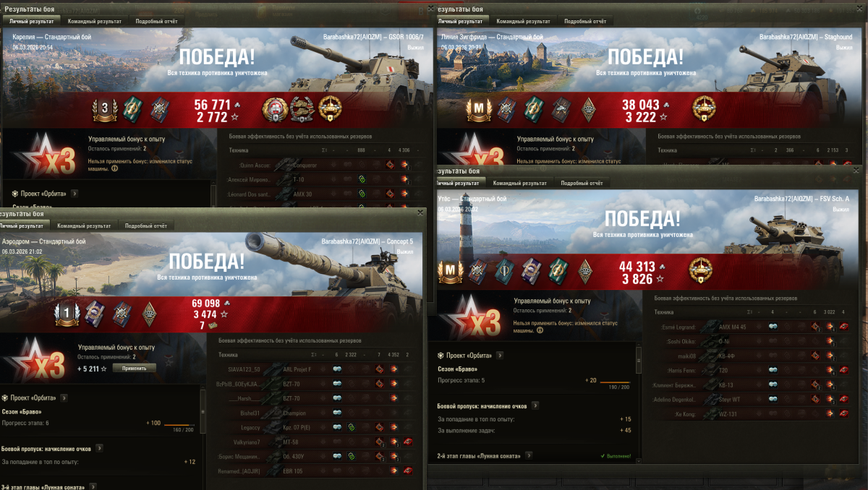Click the Техника column header in FSV Sch. A table
The image size is (868, 490).
point(664,312)
